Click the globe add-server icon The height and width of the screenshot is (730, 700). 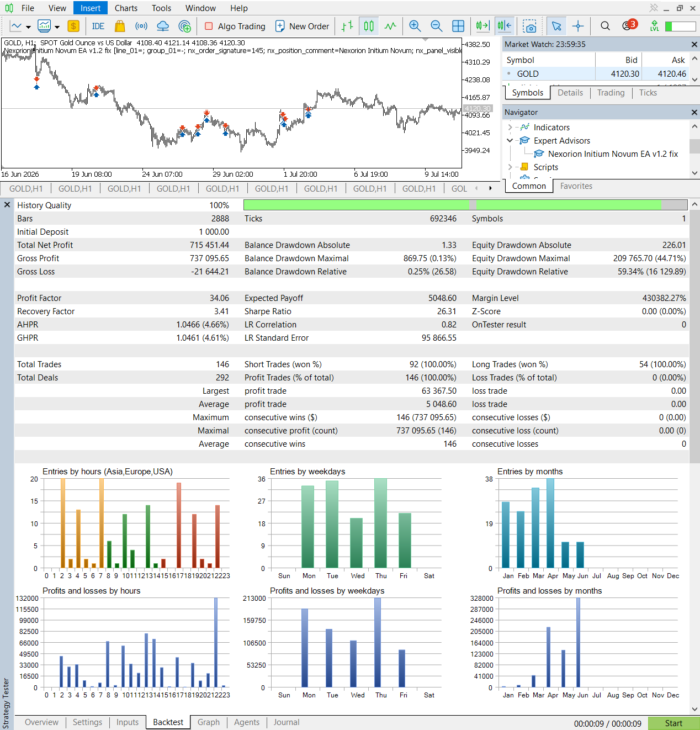click(185, 26)
